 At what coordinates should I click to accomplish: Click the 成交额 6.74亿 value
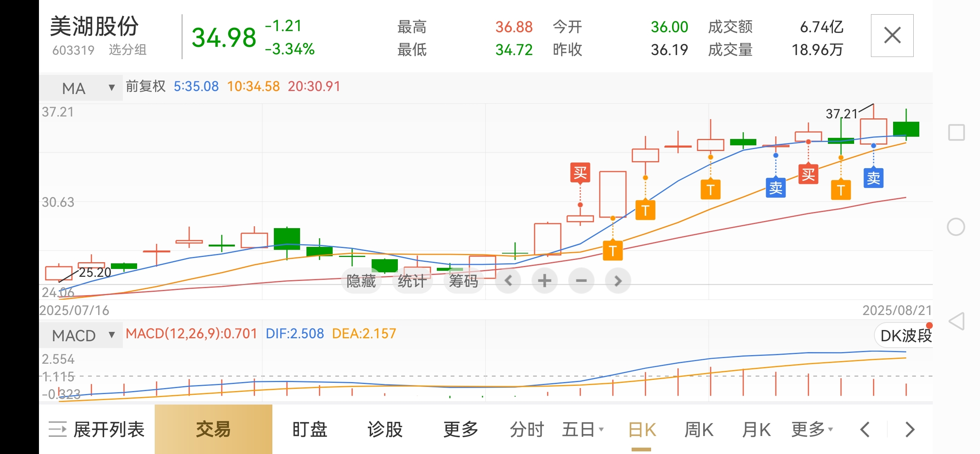point(822,27)
